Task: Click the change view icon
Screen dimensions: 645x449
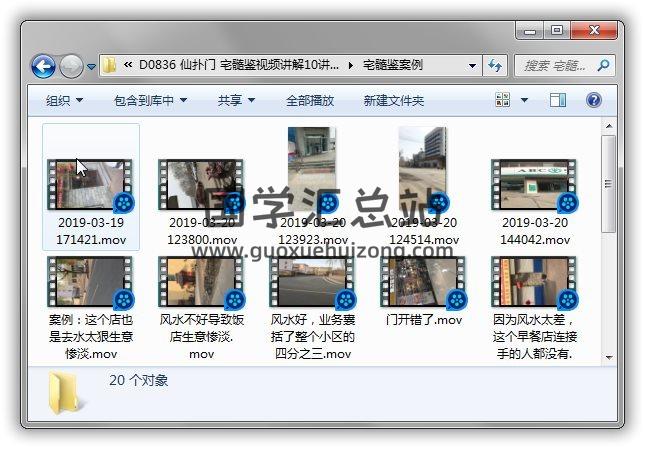Action: tap(503, 100)
